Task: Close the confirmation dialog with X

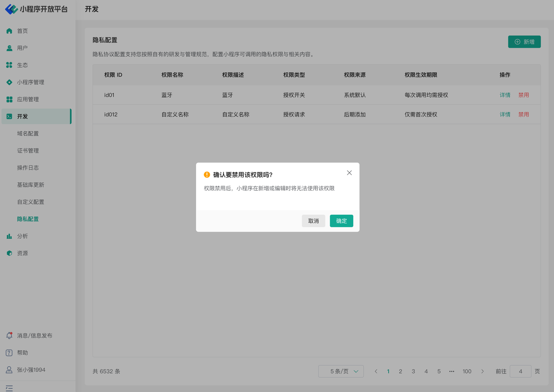Action: click(x=349, y=173)
